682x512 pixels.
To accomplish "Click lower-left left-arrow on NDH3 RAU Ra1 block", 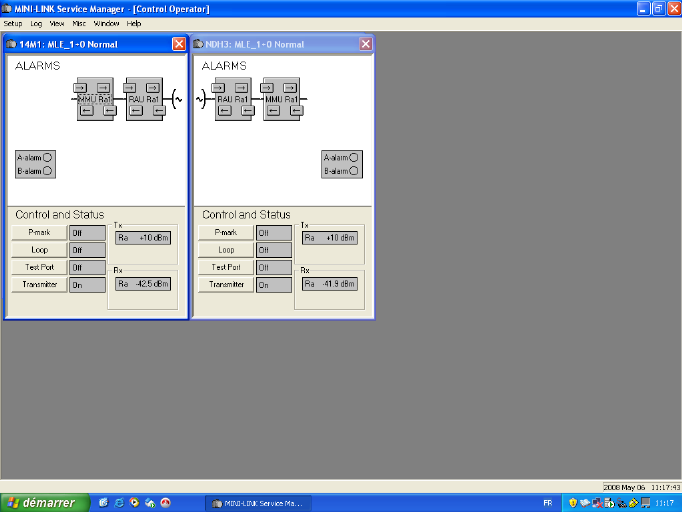I will 224,110.
